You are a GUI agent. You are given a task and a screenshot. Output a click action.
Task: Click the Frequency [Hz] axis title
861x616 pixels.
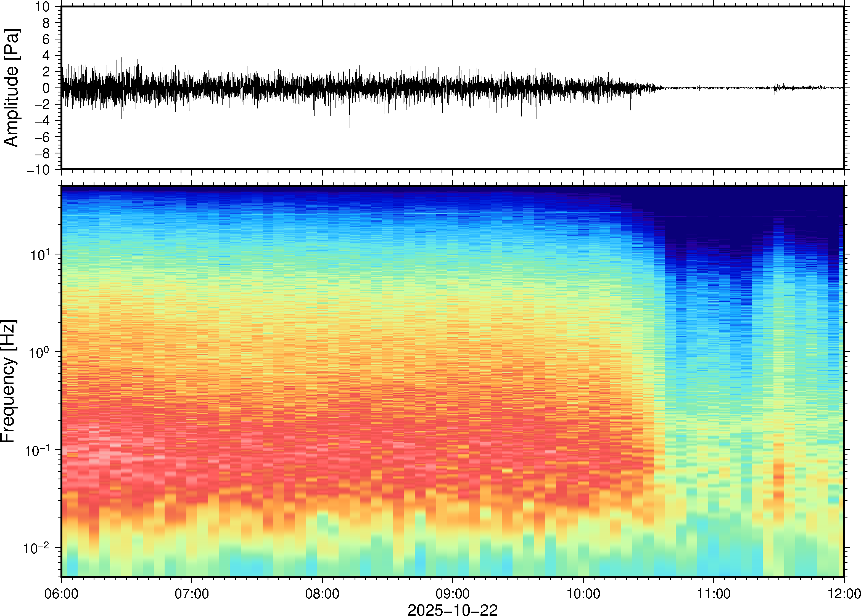8,381
